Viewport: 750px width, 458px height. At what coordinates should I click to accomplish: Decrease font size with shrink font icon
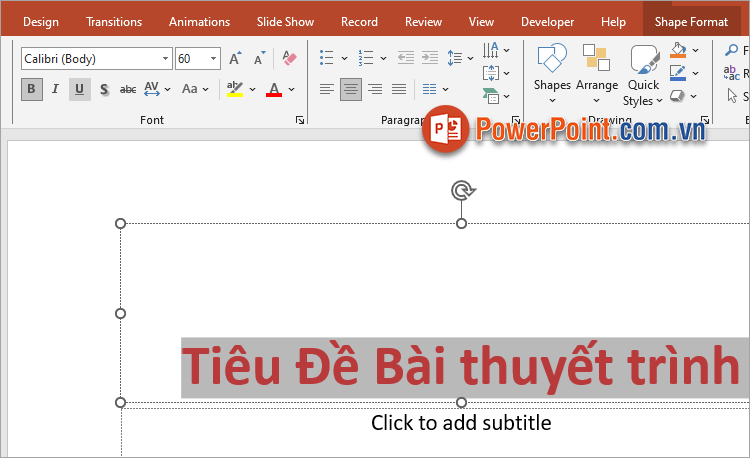pyautogui.click(x=259, y=58)
